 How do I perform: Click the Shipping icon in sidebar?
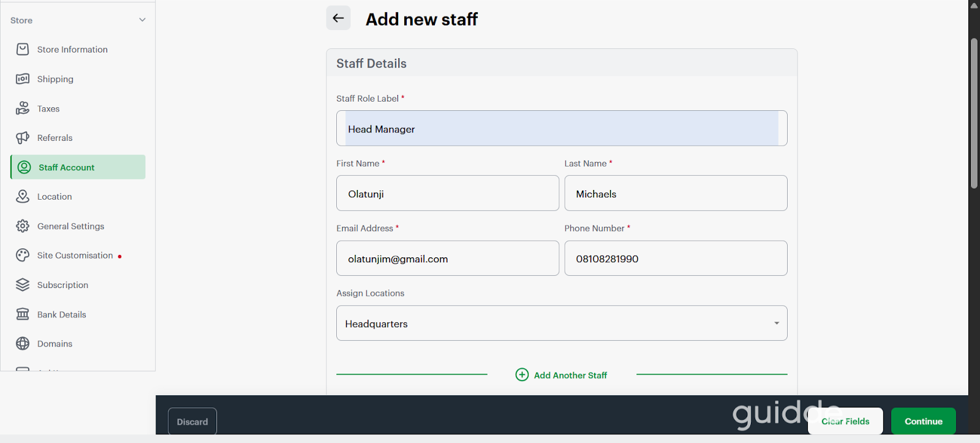tap(23, 78)
